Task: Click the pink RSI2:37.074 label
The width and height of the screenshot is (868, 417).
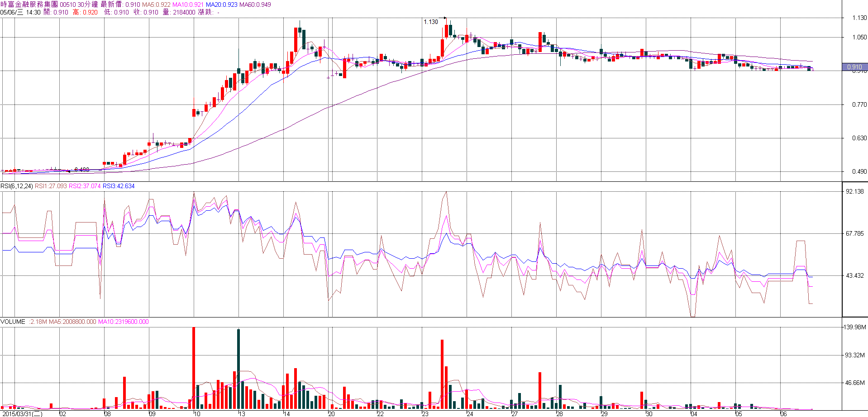Action: pyautogui.click(x=85, y=186)
